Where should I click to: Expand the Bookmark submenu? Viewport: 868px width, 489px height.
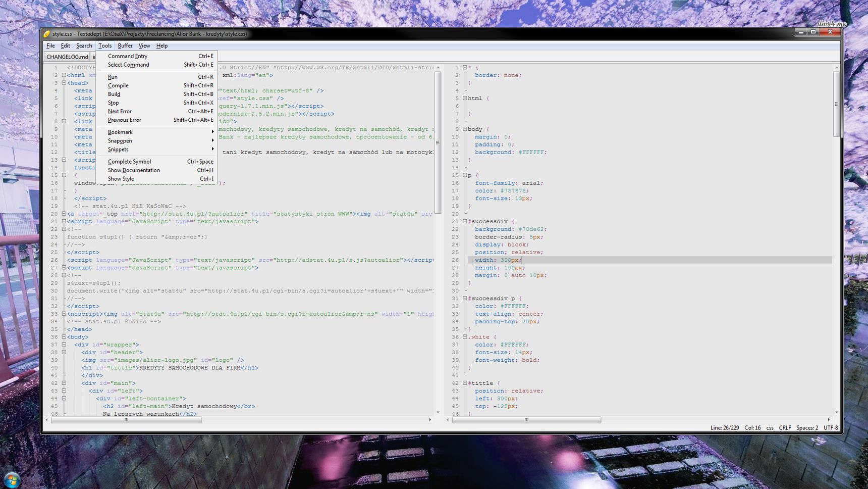pyautogui.click(x=157, y=132)
